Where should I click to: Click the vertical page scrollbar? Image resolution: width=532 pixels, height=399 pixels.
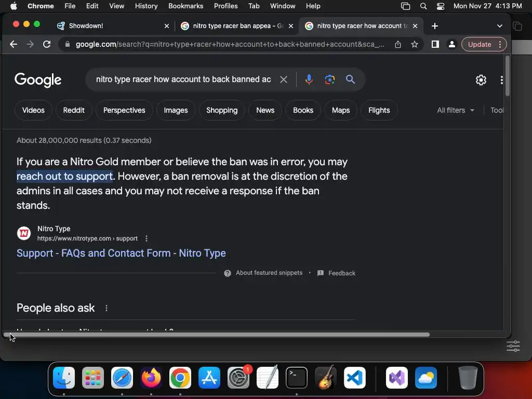507,76
